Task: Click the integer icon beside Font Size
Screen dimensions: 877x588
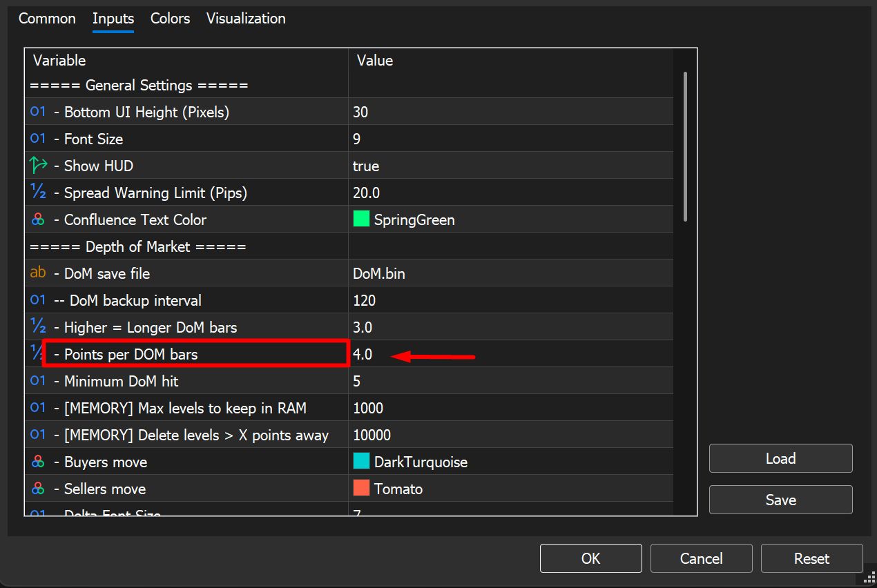Action: [38, 139]
